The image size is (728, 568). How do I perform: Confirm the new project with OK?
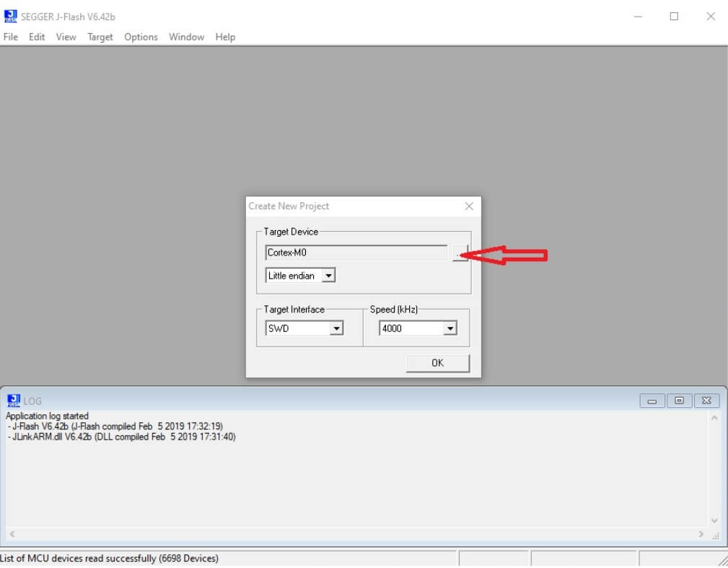(437, 363)
